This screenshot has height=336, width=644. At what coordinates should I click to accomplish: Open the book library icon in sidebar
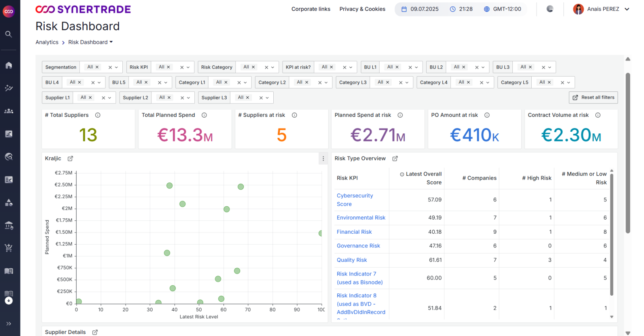[8, 271]
